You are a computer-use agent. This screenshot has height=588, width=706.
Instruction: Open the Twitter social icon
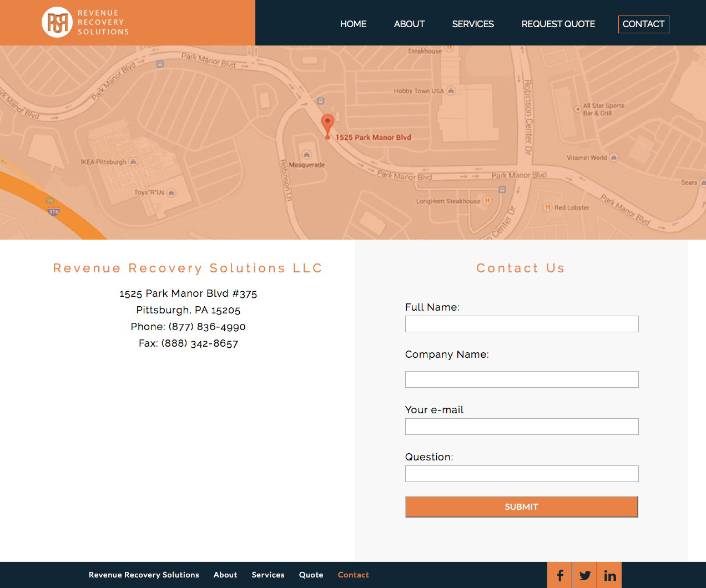point(585,575)
